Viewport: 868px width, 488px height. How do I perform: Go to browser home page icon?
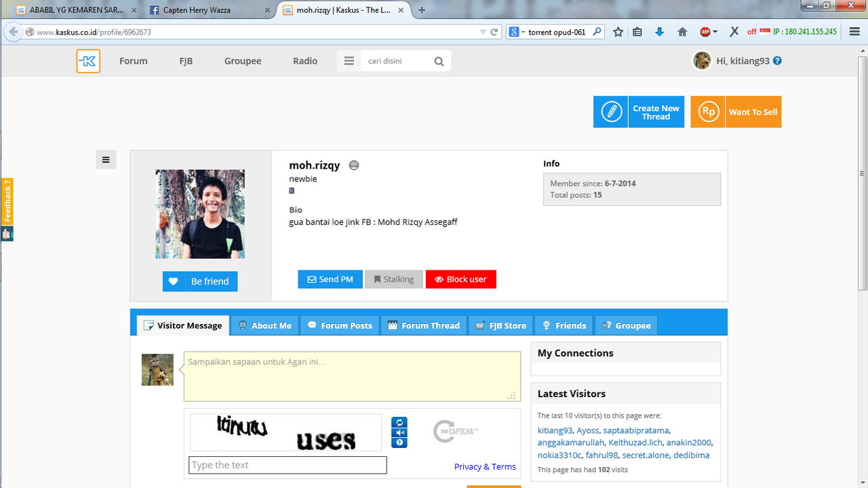682,32
